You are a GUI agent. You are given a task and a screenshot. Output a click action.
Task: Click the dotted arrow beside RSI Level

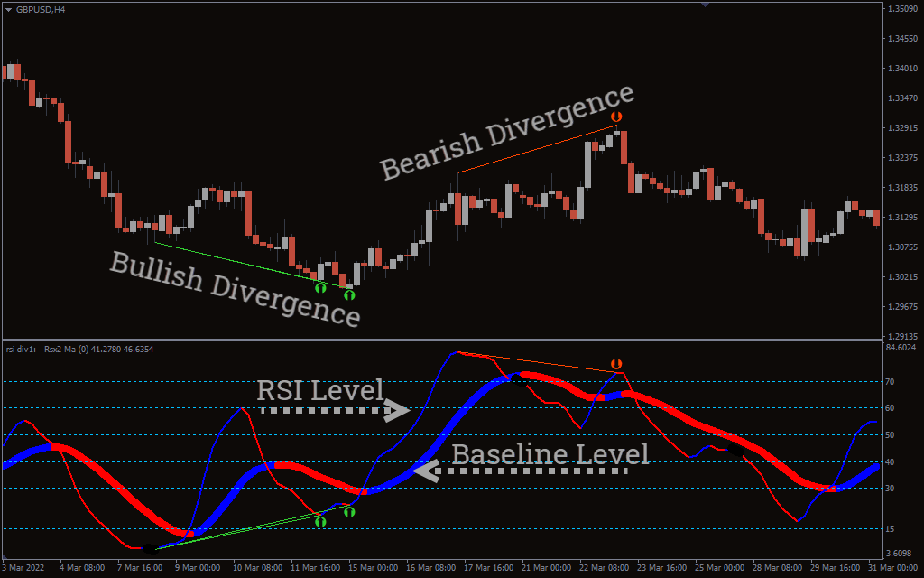tap(335, 411)
